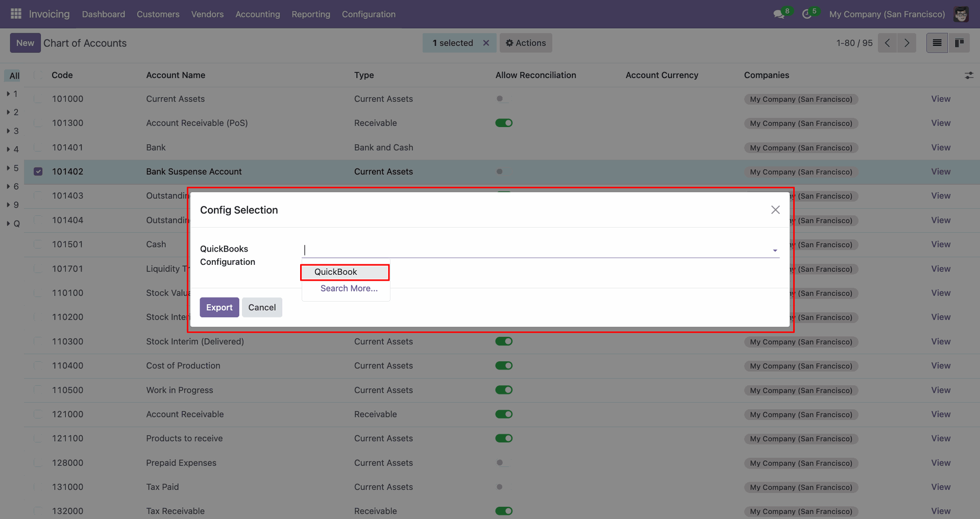The image size is (980, 519).
Task: Toggle reconciliation for Cost of Production
Action: point(504,365)
